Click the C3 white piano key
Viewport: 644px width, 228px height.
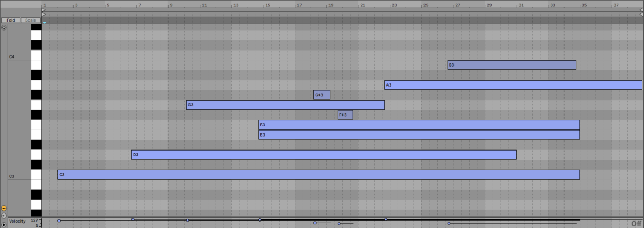pos(36,175)
